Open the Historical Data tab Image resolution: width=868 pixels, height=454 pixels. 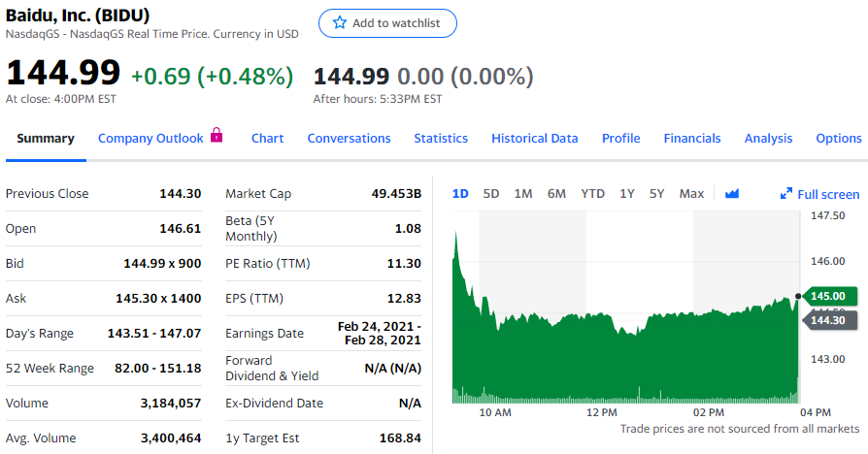point(535,139)
